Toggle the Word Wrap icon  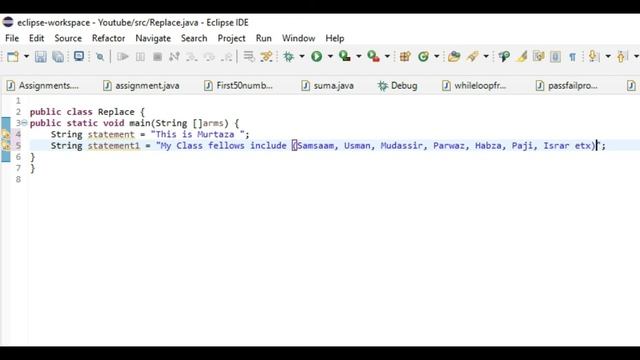(539, 56)
